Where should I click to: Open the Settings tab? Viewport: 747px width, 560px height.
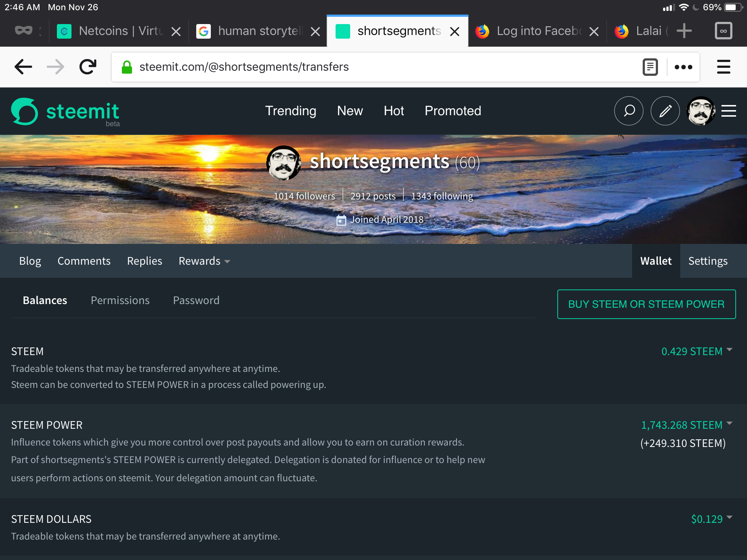tap(708, 261)
